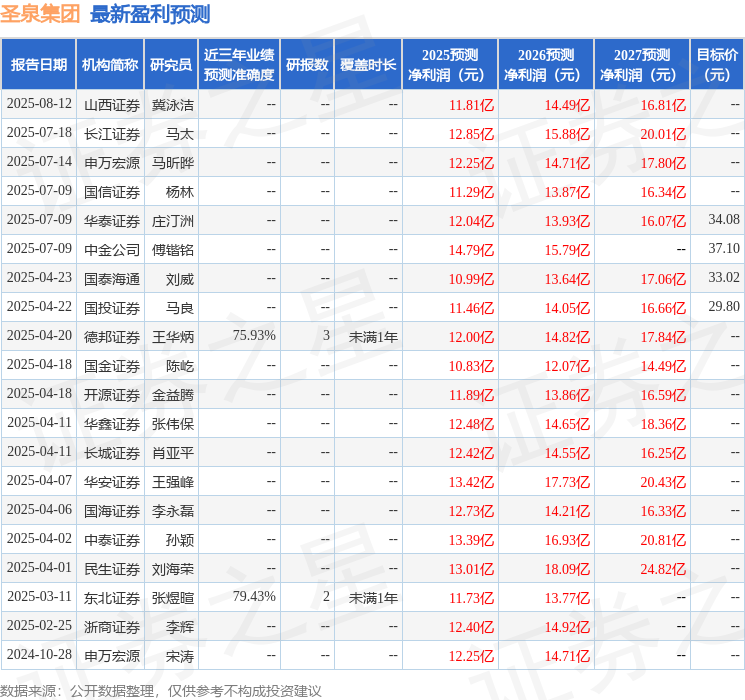Select the 2026预测净利润 column header
The width and height of the screenshot is (745, 700).
tap(545, 65)
